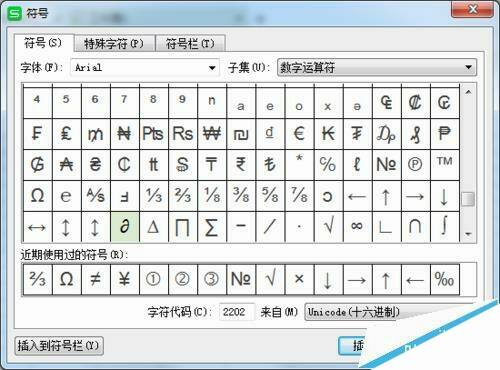Select the yen ¥ recent symbol
Screen dimensions: 500x370
point(124,279)
